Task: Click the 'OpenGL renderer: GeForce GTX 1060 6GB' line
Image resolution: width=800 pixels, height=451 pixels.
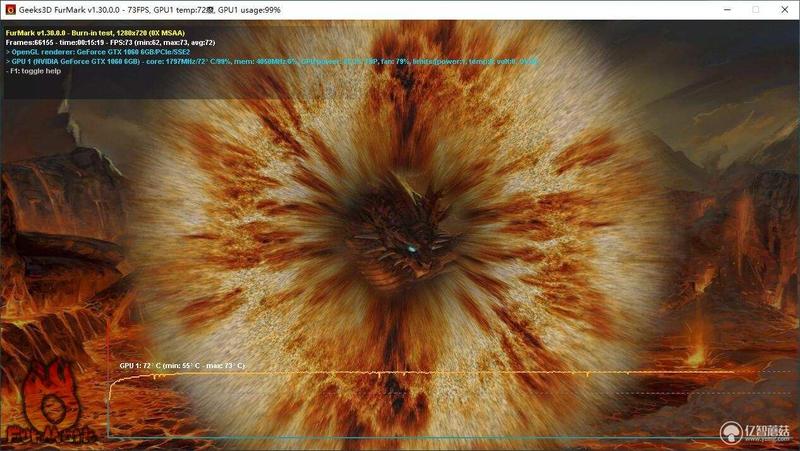Action: click(98, 52)
